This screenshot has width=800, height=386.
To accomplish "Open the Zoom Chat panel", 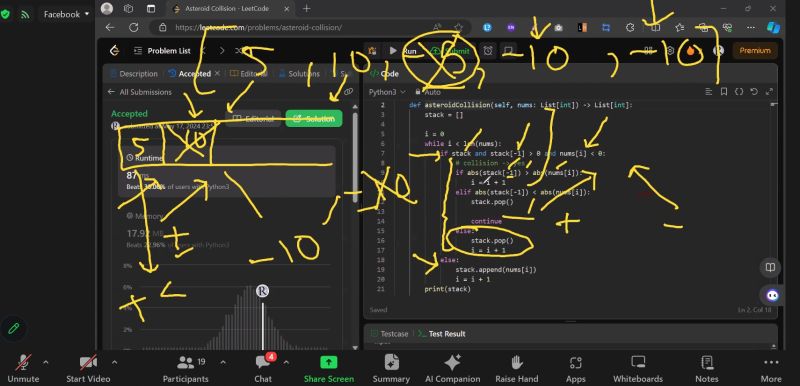I will click(263, 363).
